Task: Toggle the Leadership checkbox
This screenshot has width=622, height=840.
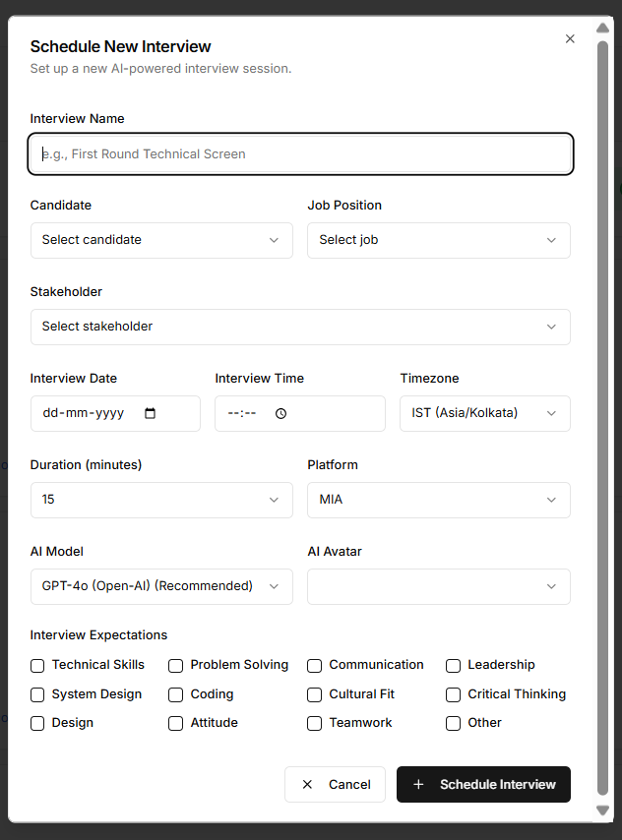Action: [454, 666]
